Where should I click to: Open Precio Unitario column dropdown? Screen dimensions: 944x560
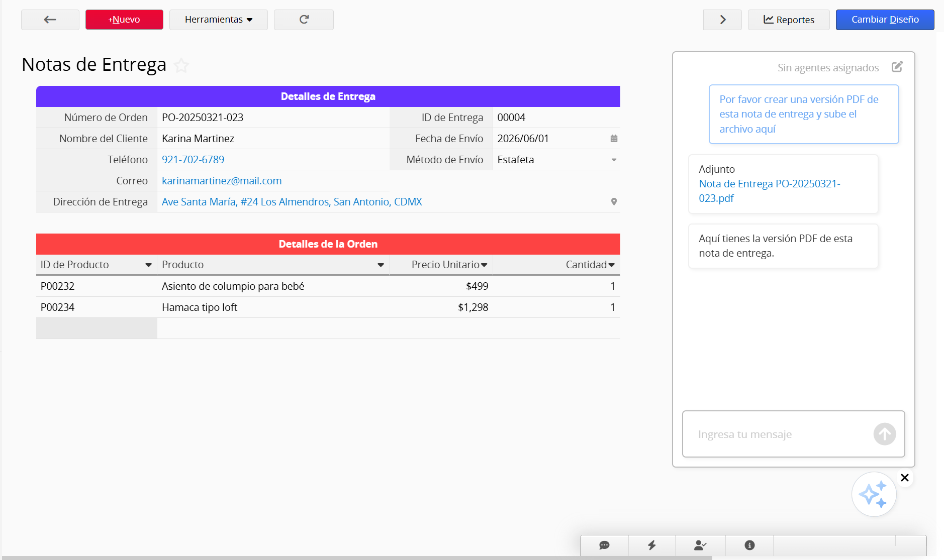tap(484, 265)
